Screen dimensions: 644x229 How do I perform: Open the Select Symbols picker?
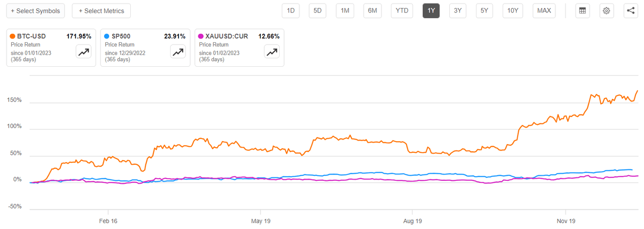pyautogui.click(x=35, y=11)
